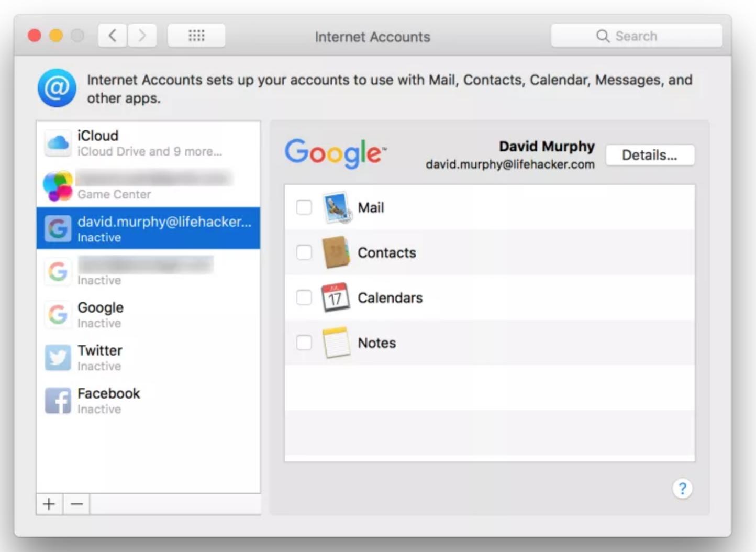The width and height of the screenshot is (756, 552).
Task: Select the iCloud cloud icon
Action: coord(58,143)
